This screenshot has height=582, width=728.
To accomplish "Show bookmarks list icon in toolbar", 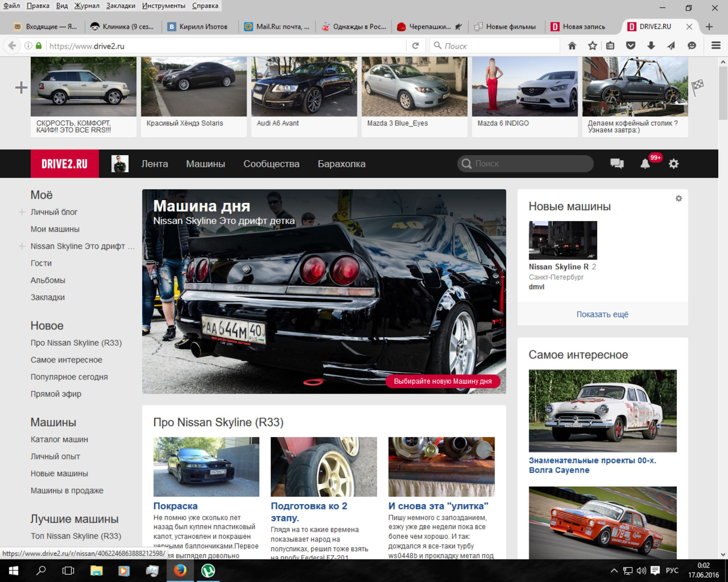I will pos(610,46).
